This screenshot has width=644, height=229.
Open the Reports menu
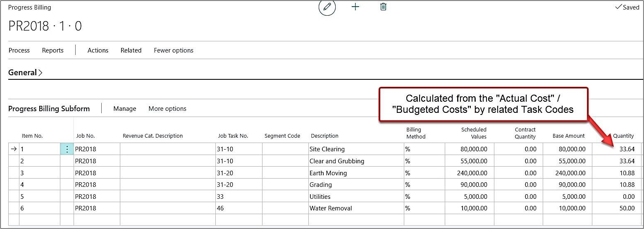(52, 50)
